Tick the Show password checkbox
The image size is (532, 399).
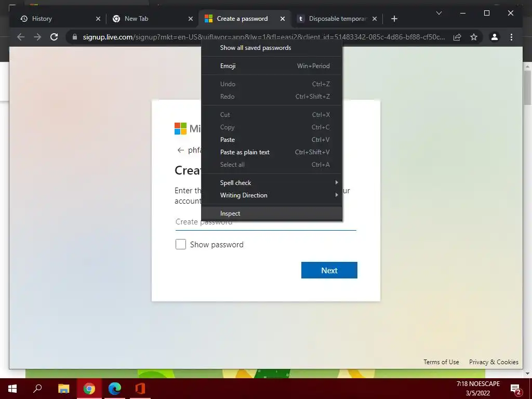(x=180, y=244)
